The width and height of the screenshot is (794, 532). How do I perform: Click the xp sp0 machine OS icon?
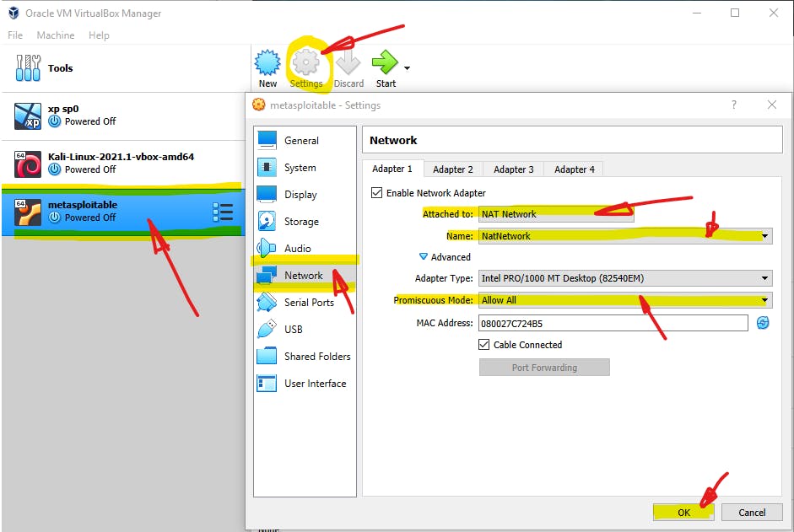(x=28, y=116)
